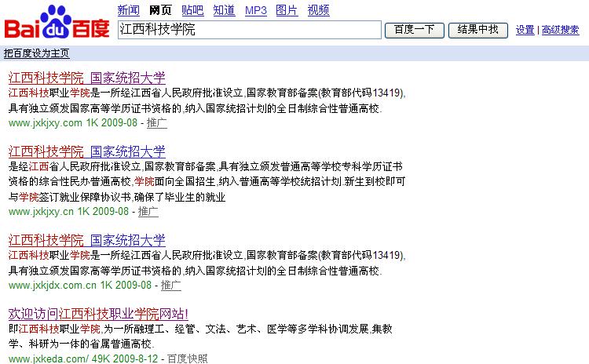Open the result above www.jxkjxy.cn
This screenshot has width=589, height=364.
pyautogui.click(x=87, y=151)
